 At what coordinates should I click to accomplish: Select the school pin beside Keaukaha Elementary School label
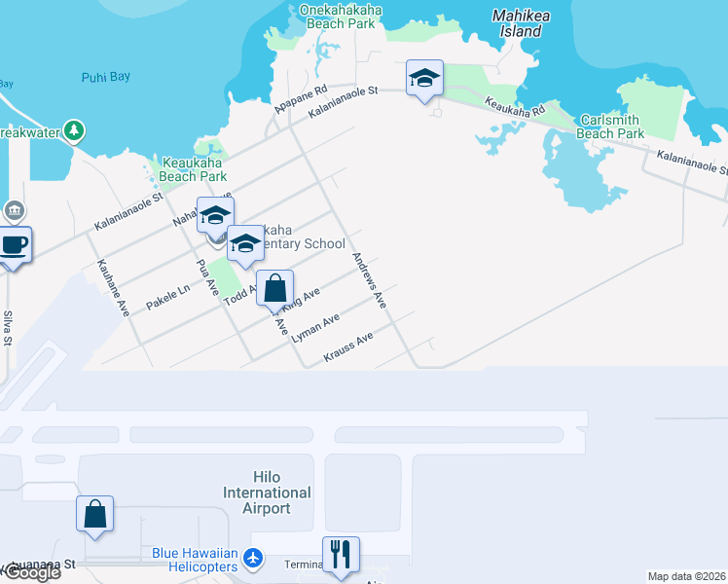click(x=246, y=243)
